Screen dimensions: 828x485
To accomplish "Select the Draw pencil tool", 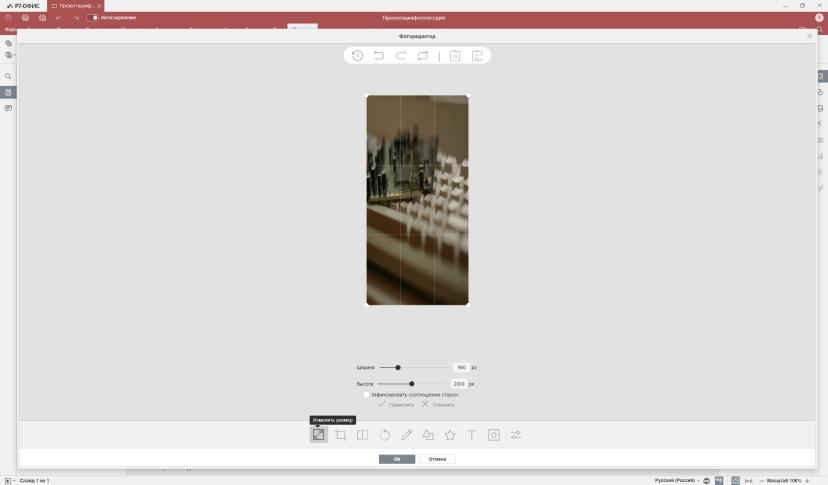I will pos(406,435).
